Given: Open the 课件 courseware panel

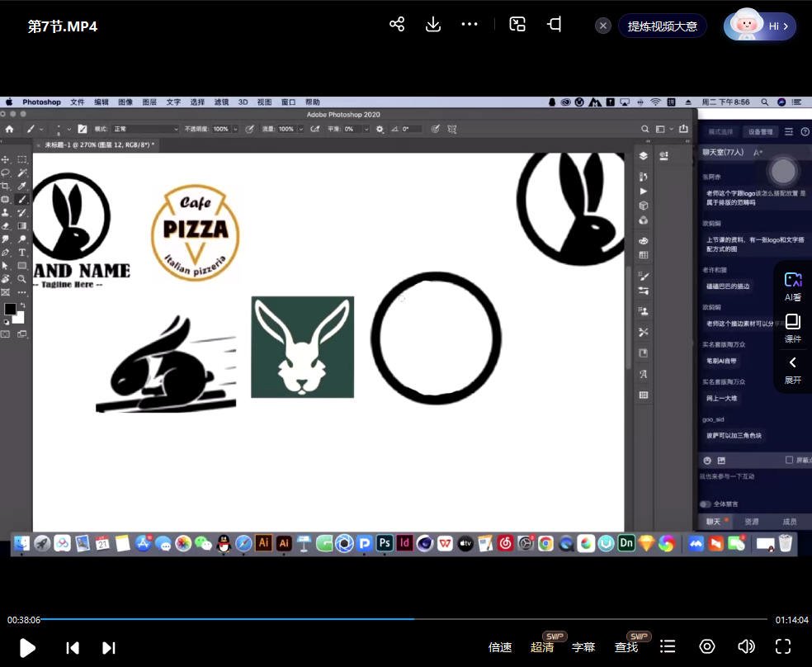Looking at the screenshot, I should [793, 327].
